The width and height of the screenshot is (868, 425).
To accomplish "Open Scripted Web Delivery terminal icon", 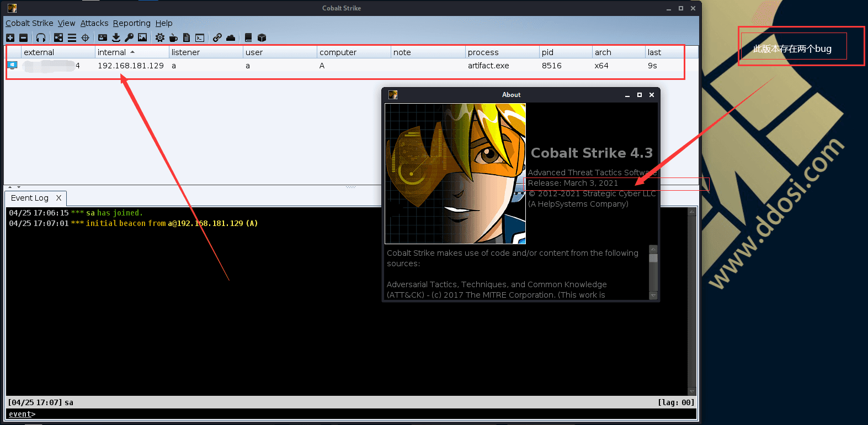I will coord(200,37).
